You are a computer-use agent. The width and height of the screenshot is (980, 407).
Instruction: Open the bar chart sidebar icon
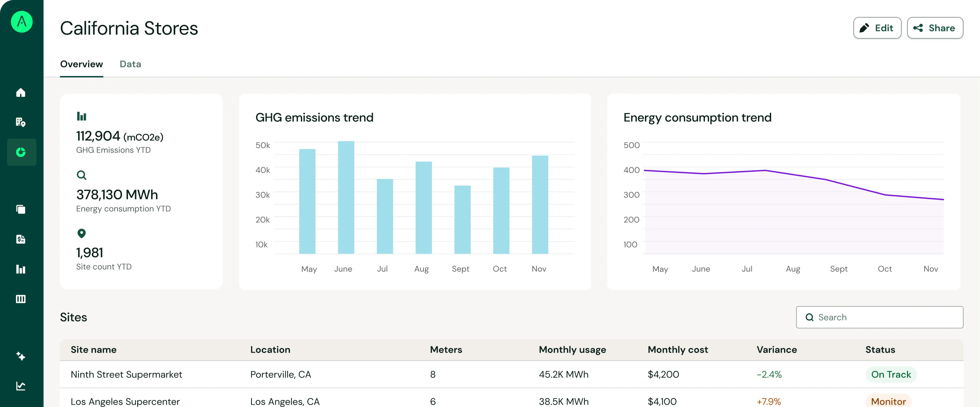coord(21,269)
